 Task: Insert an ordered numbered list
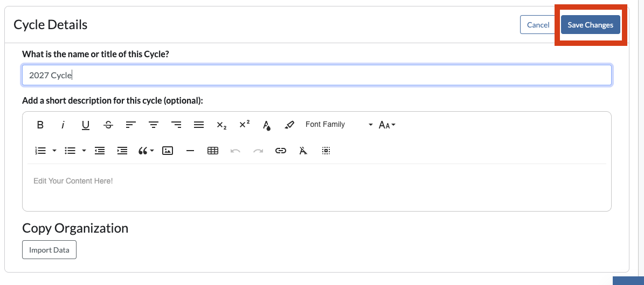click(x=40, y=151)
